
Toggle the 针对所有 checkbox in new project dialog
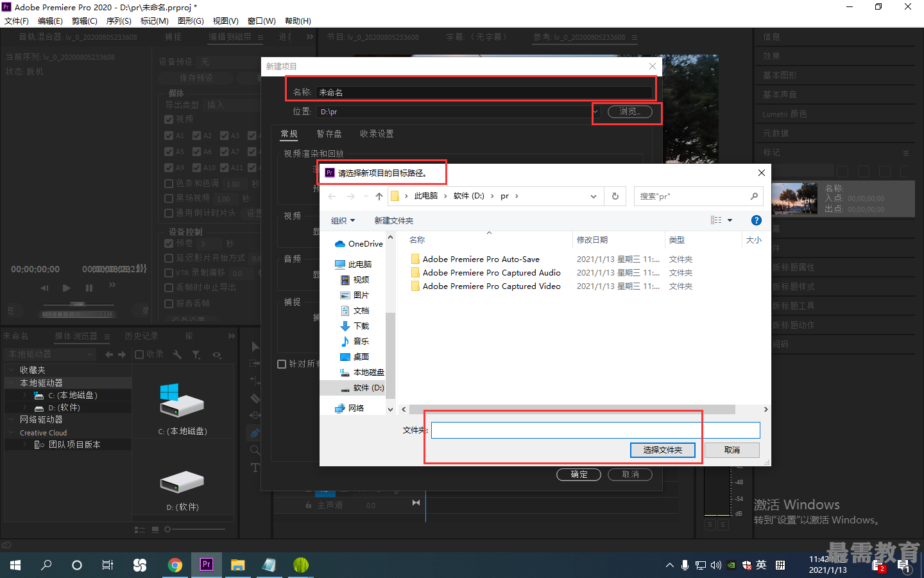(282, 364)
